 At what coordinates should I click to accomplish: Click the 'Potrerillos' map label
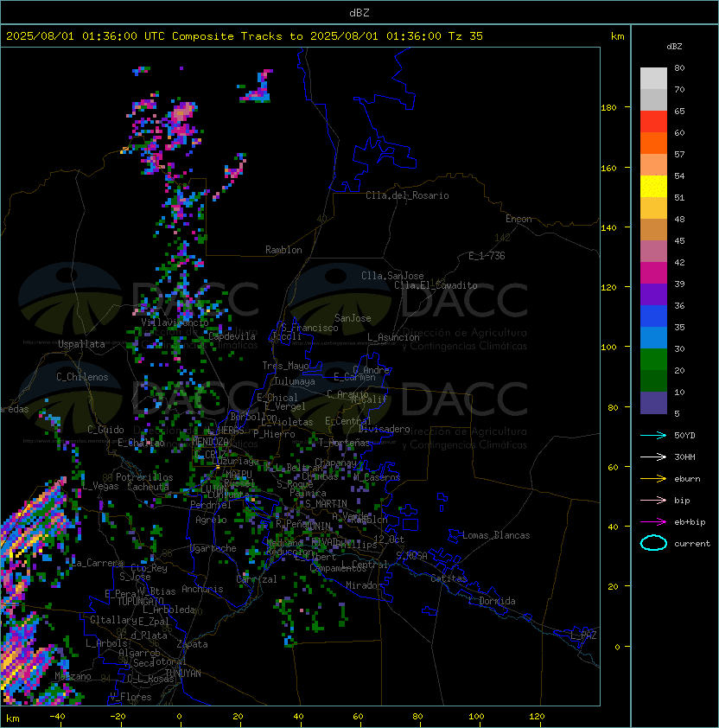[x=144, y=477]
